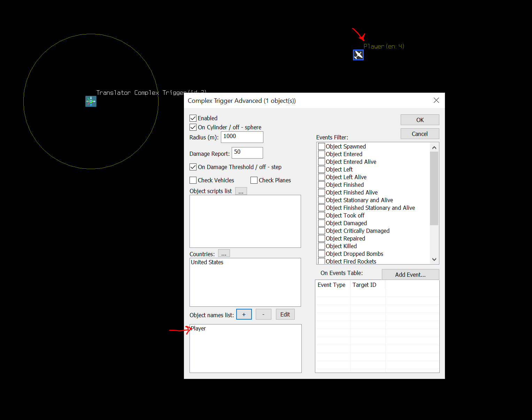Close the Complex Trigger Advanced dialog
The image size is (532, 420).
436,100
